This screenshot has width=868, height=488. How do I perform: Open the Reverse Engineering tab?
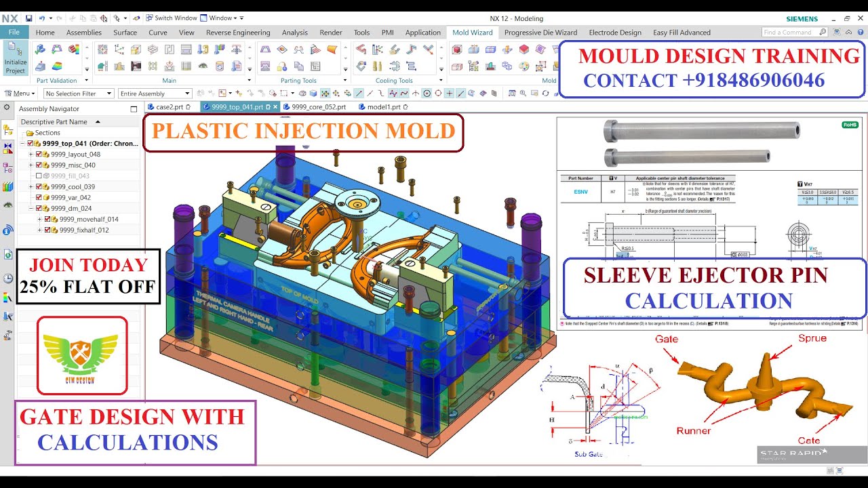[x=237, y=33]
